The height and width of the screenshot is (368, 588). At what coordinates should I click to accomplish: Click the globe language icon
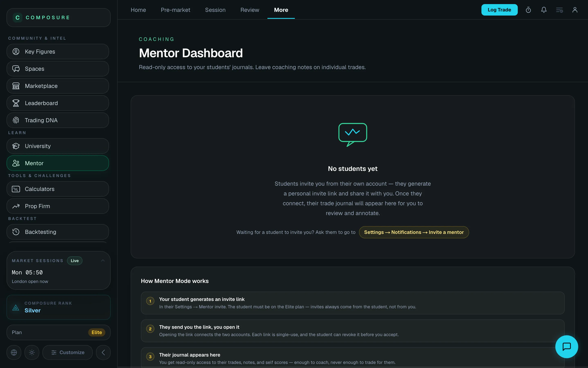(14, 352)
